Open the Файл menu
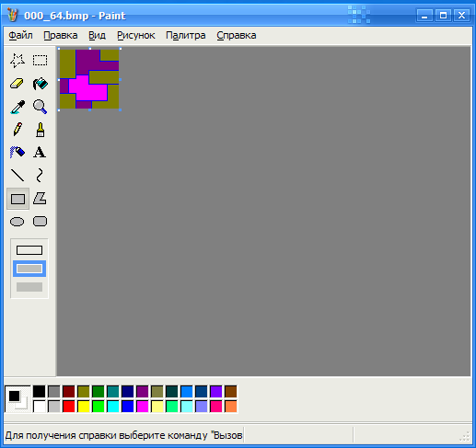The width and height of the screenshot is (476, 448). (20, 35)
